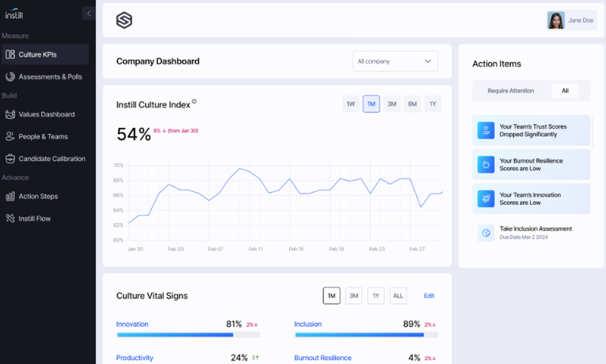The height and width of the screenshot is (364, 606).
Task: Click Jane Doe profile avatar
Action: coord(556,20)
